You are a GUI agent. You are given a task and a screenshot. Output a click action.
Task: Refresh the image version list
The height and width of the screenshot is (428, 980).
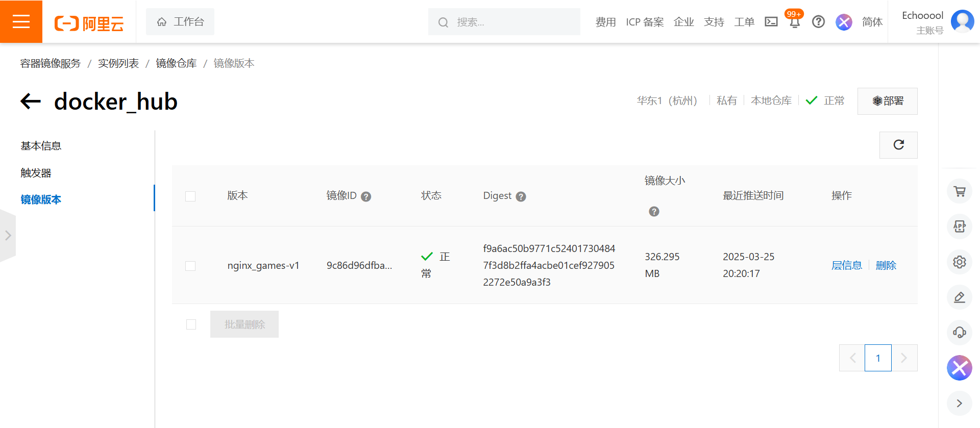[x=898, y=145]
